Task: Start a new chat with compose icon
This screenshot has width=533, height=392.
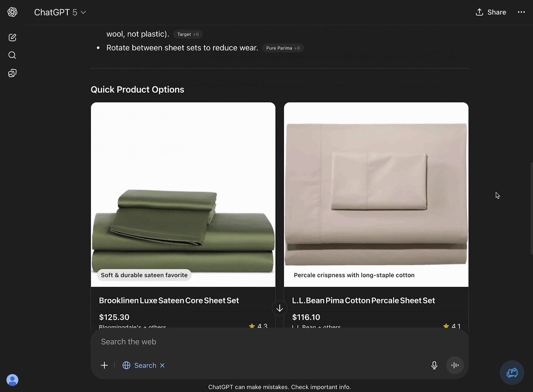Action: click(12, 37)
